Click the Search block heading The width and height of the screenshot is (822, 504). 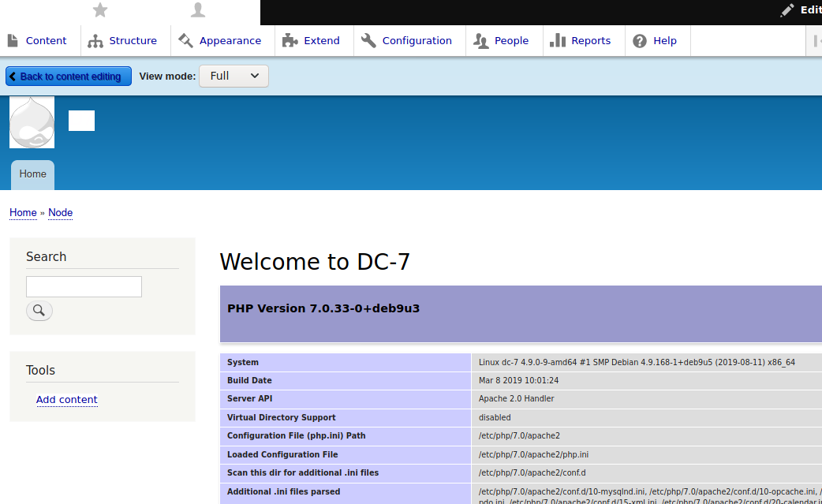click(x=46, y=256)
